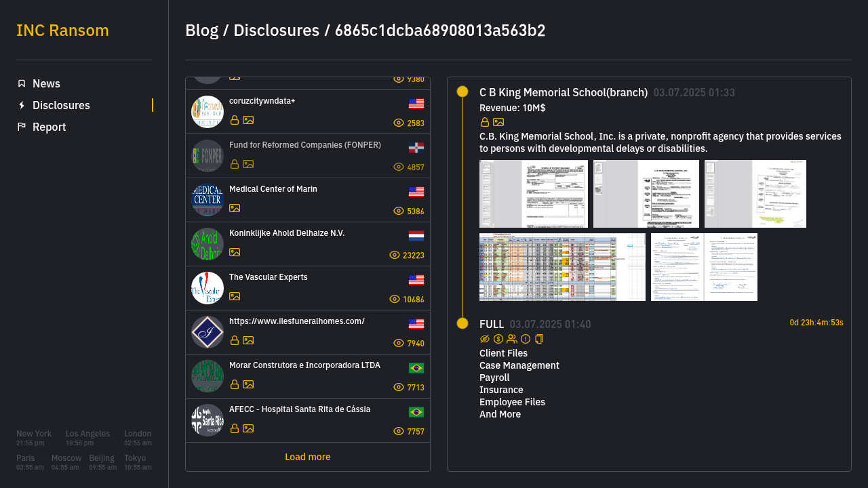868x488 pixels.
Task: Click the Load more button
Action: (x=307, y=457)
